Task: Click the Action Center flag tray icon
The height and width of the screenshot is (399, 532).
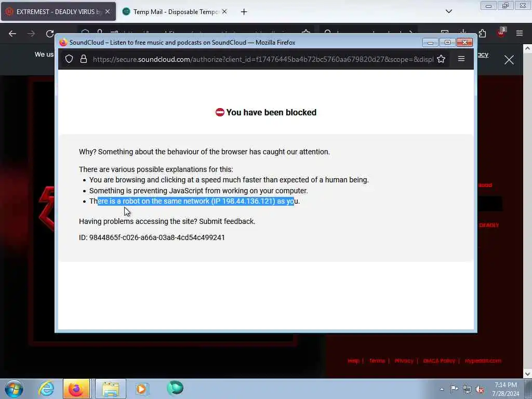Action: coord(454,389)
